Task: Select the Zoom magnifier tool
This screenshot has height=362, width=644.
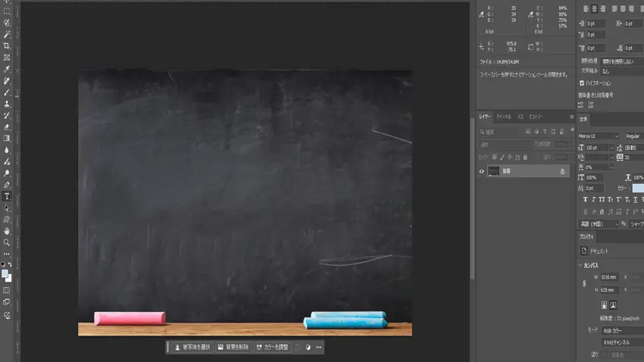Action: pos(7,242)
